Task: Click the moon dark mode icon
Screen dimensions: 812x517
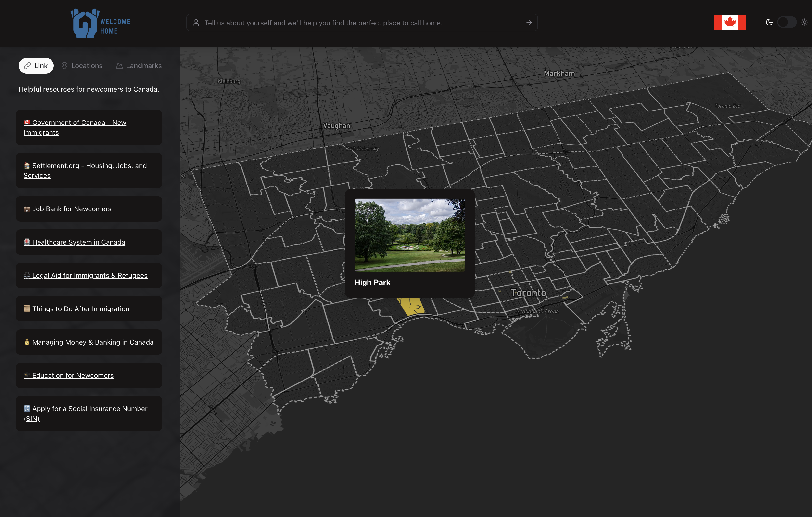Action: click(769, 22)
